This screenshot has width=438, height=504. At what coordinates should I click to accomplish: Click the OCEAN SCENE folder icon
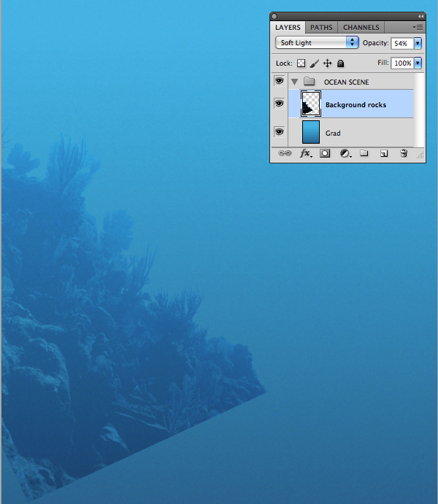(310, 81)
